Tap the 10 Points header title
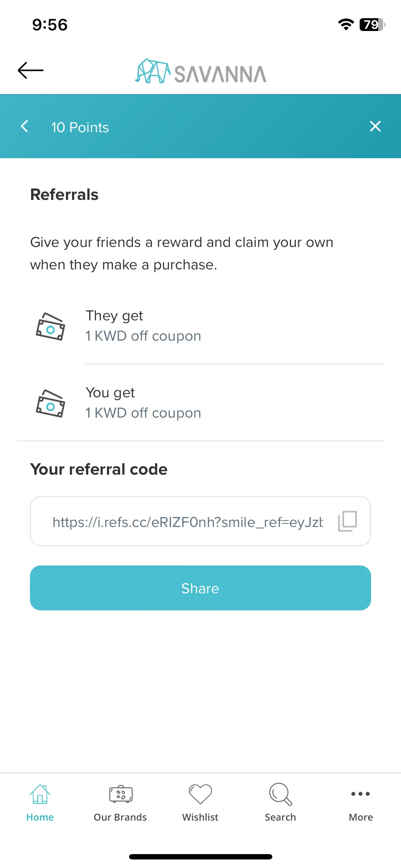401x868 pixels. (x=80, y=127)
